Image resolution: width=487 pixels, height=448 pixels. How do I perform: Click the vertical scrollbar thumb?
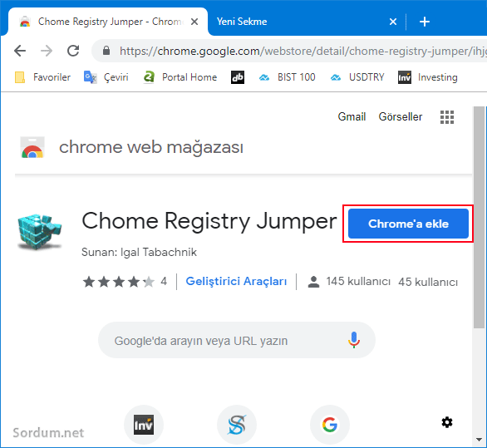480,217
